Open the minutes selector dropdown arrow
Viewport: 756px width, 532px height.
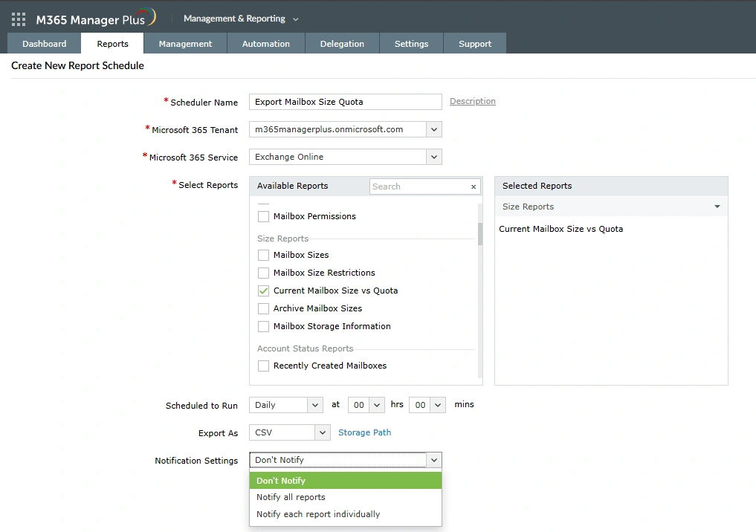[x=439, y=404]
